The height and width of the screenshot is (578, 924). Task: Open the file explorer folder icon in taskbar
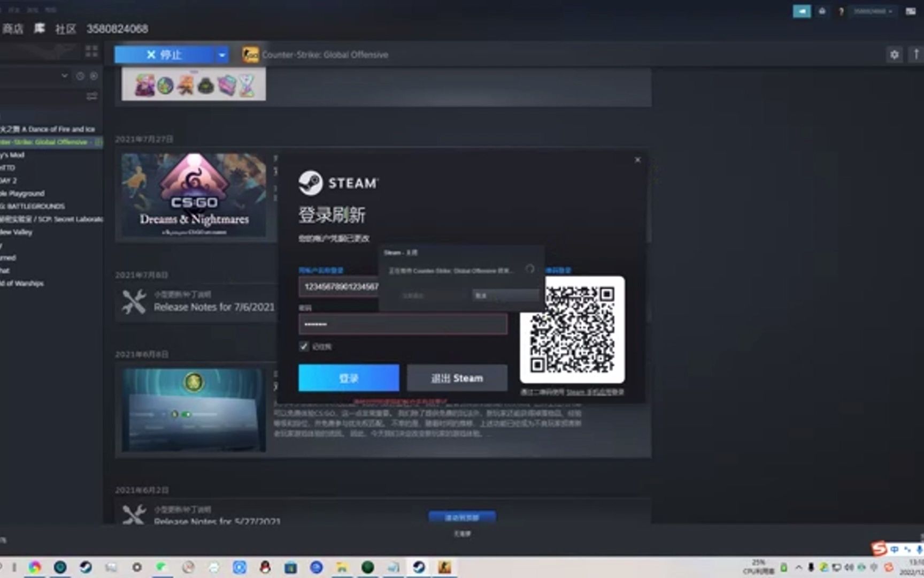342,567
